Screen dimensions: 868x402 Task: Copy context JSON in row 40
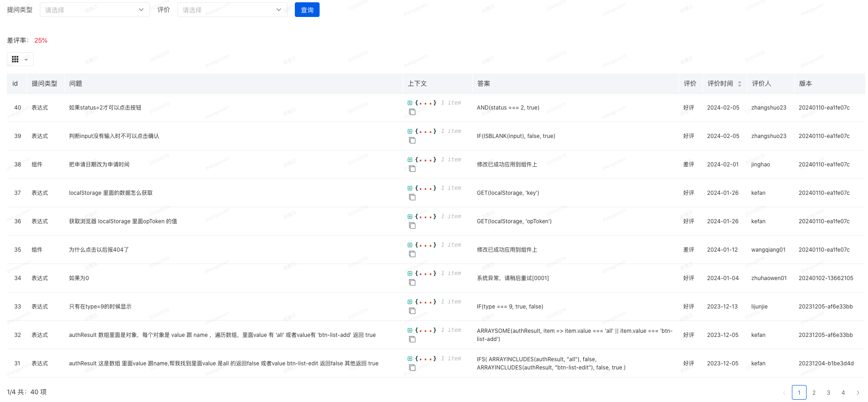[412, 112]
